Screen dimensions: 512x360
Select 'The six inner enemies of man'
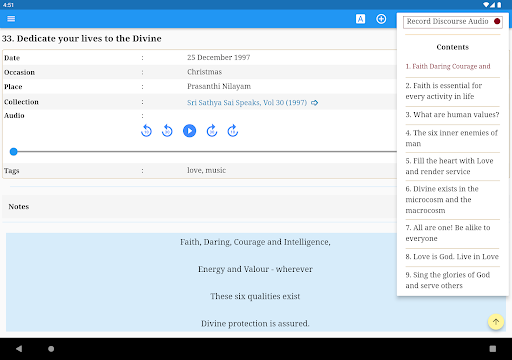[x=452, y=138]
